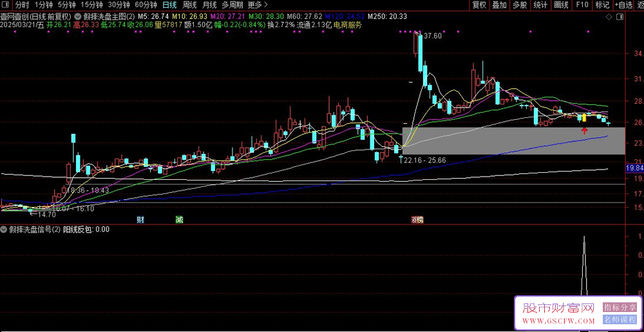The image size is (644, 332).
Task: Open the 复权 adjustment button
Action: pyautogui.click(x=479, y=5)
